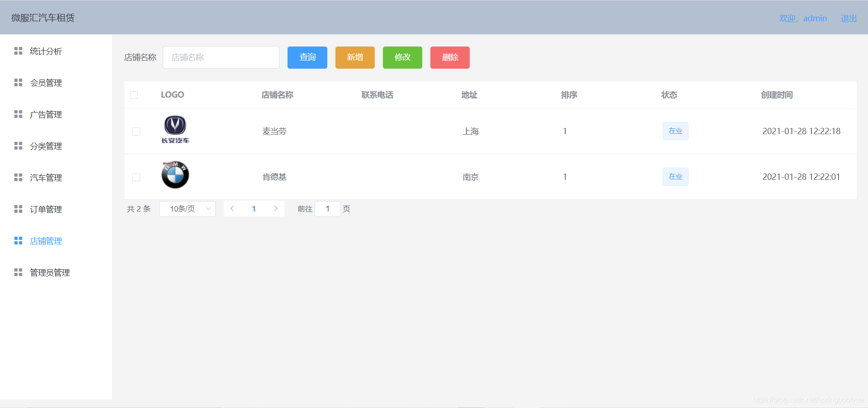Click the 共 2 条 total count text
The image size is (868, 408).
coord(139,209)
